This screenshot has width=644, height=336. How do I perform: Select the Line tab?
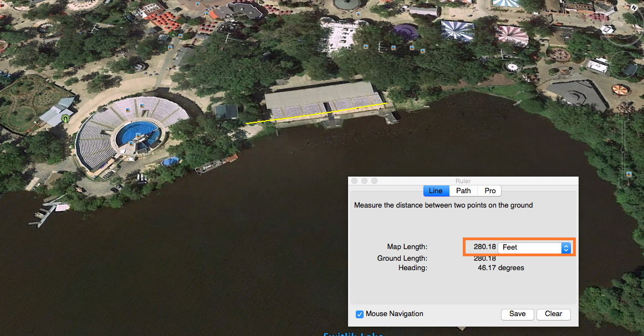pos(436,191)
